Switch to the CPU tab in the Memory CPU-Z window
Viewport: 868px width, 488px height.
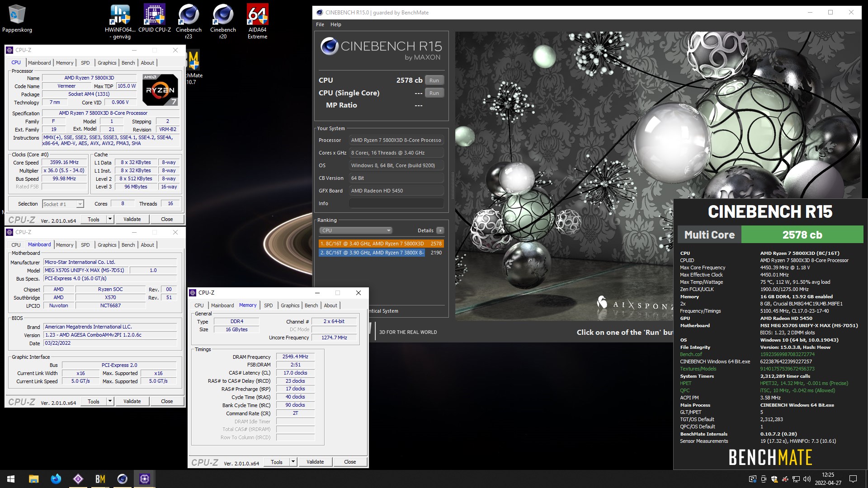(x=199, y=305)
